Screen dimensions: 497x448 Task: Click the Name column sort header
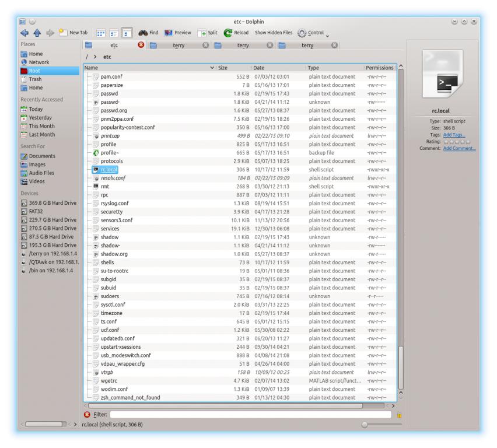point(146,68)
